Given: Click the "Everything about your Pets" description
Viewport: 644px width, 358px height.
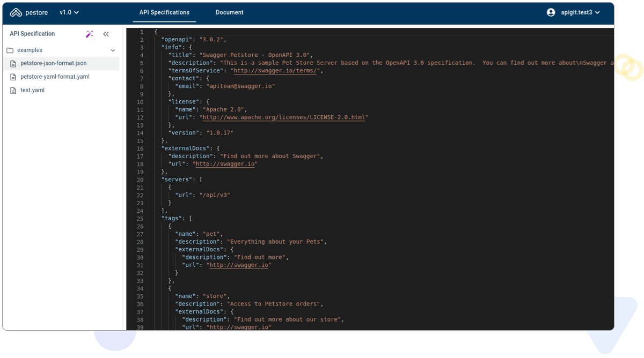Looking at the screenshot, I should pos(275,242).
